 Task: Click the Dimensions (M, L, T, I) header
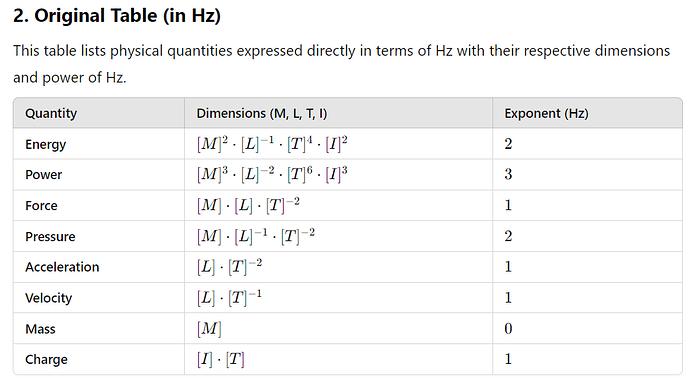click(262, 114)
